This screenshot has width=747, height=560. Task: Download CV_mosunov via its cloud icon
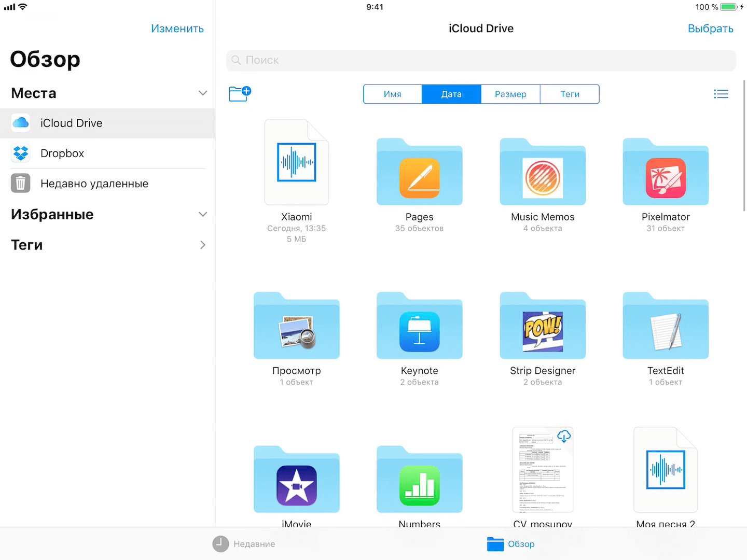(x=564, y=436)
